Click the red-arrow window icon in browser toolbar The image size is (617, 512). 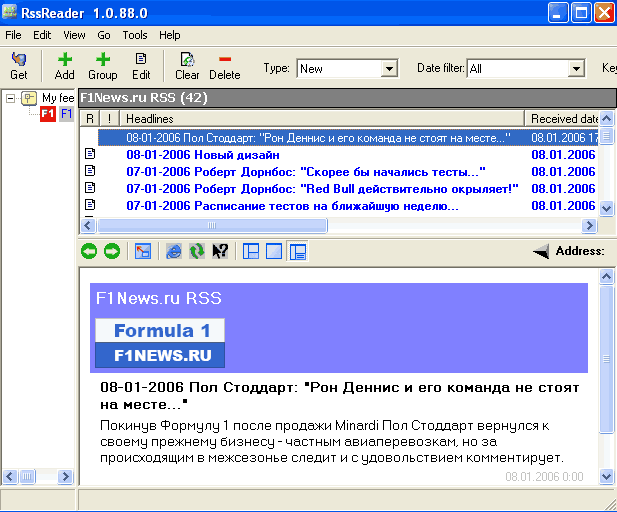[143, 251]
